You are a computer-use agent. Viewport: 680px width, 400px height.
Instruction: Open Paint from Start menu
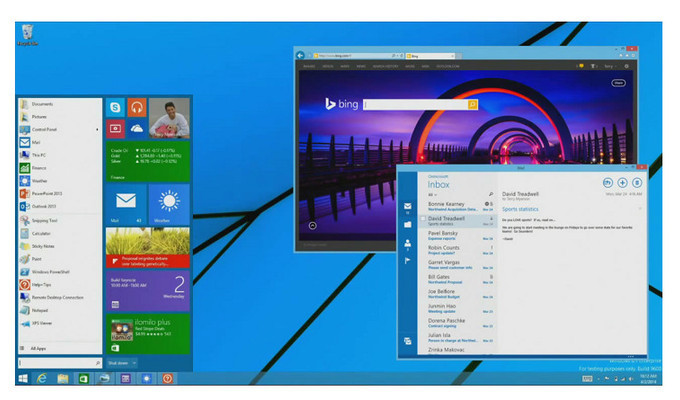(x=60, y=259)
